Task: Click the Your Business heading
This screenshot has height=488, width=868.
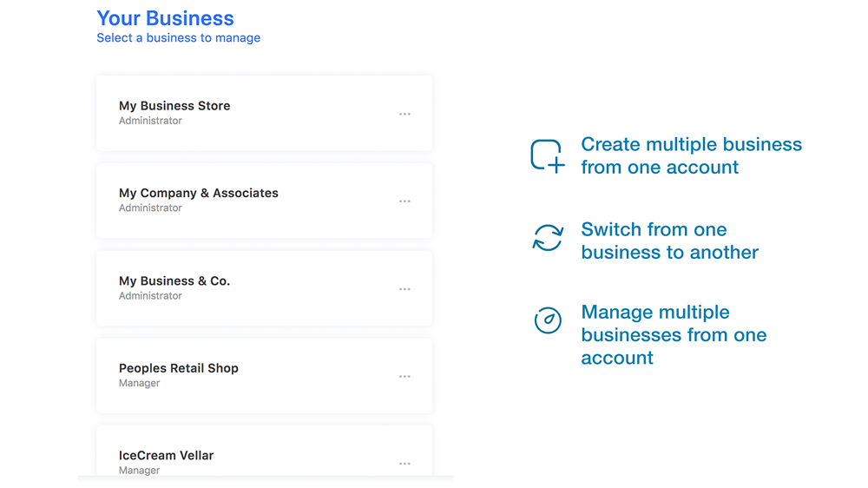Action: click(165, 18)
